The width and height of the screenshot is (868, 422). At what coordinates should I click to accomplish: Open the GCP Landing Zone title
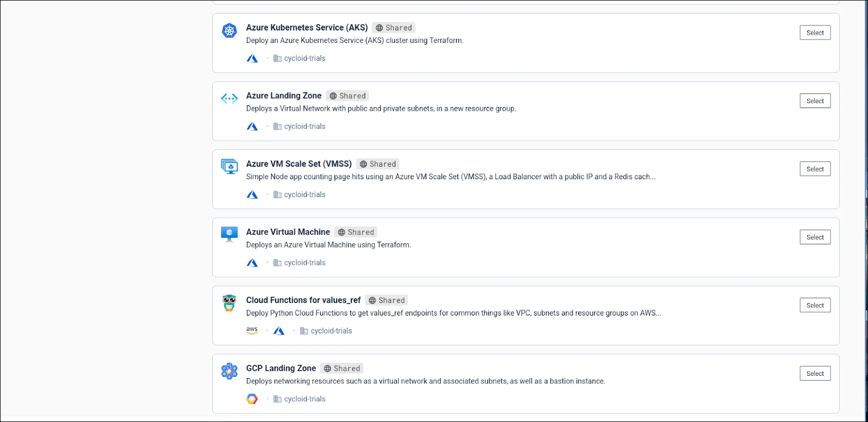pos(280,368)
